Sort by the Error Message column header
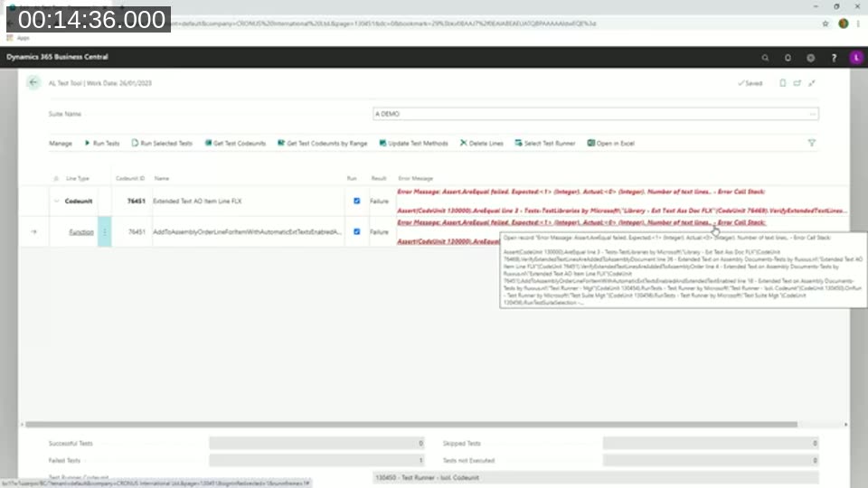The image size is (868, 488). point(415,179)
